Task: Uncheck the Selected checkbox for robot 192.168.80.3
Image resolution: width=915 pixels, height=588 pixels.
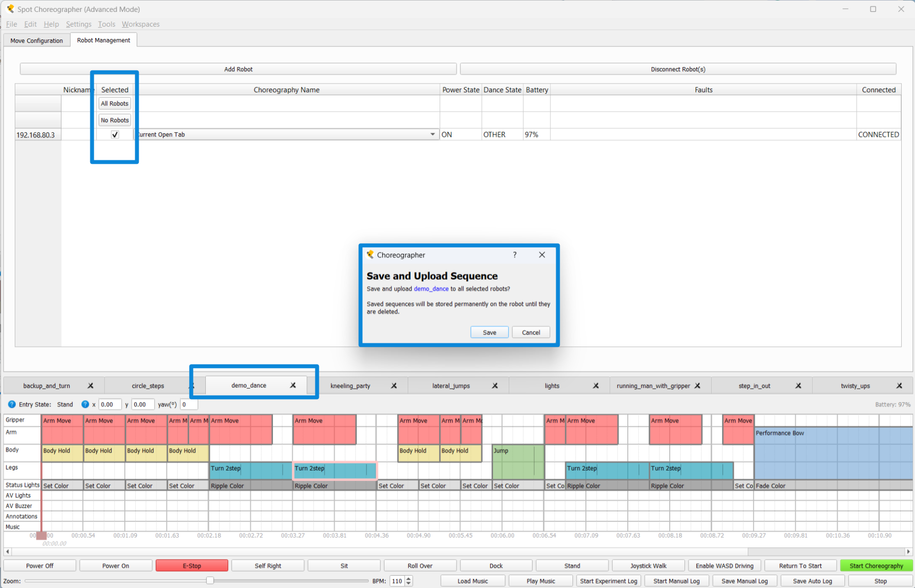Action: coord(115,135)
